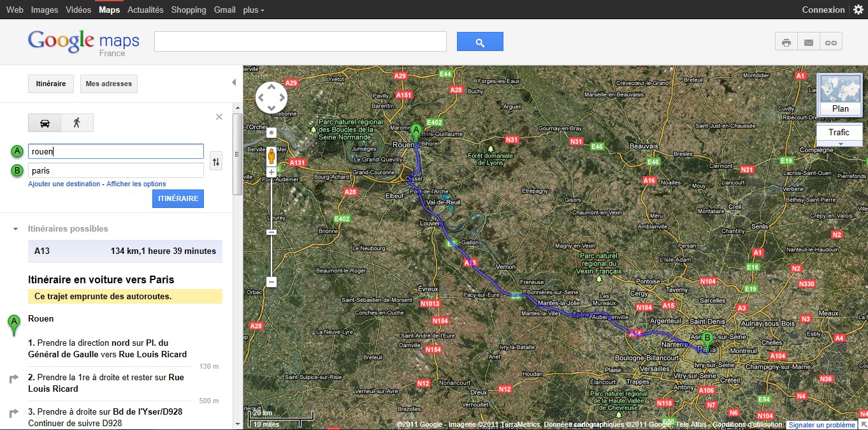The image size is (868, 430).
Task: Print the map with printer icon
Action: (x=786, y=42)
